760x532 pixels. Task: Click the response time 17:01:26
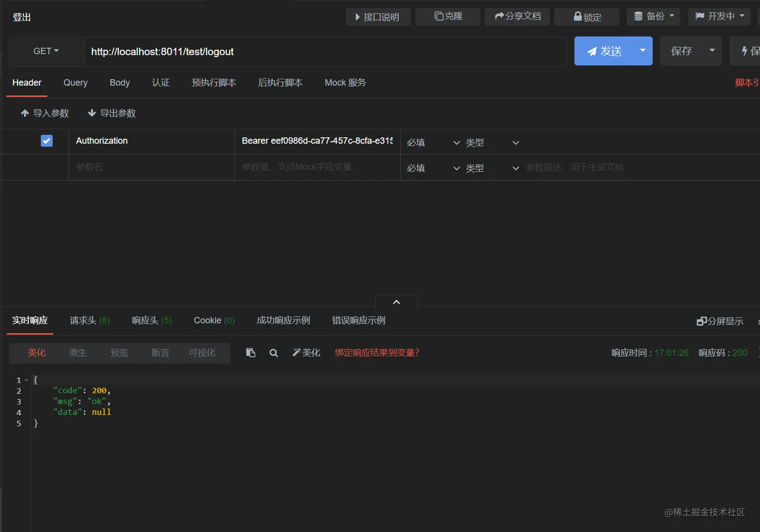coord(672,353)
